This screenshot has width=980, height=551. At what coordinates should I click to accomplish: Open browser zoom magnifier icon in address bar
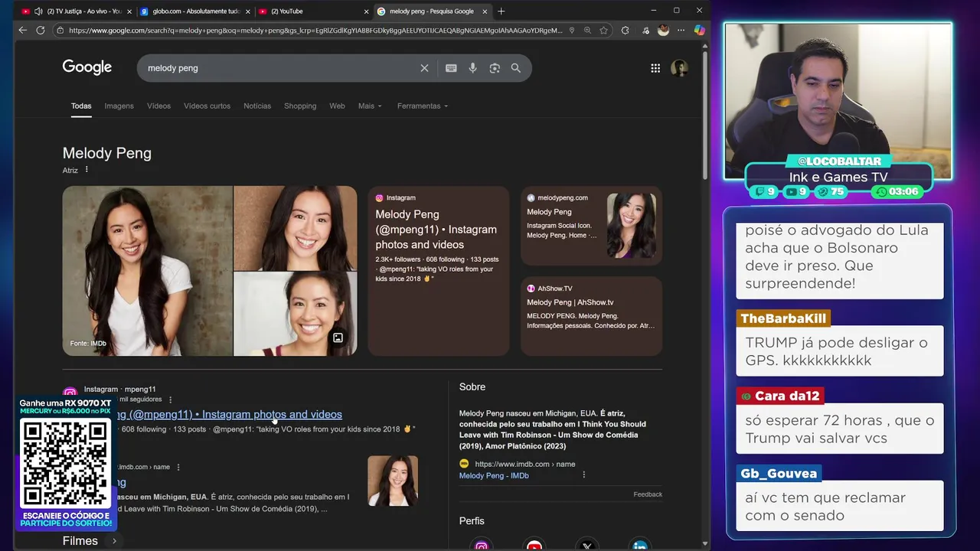tap(587, 30)
